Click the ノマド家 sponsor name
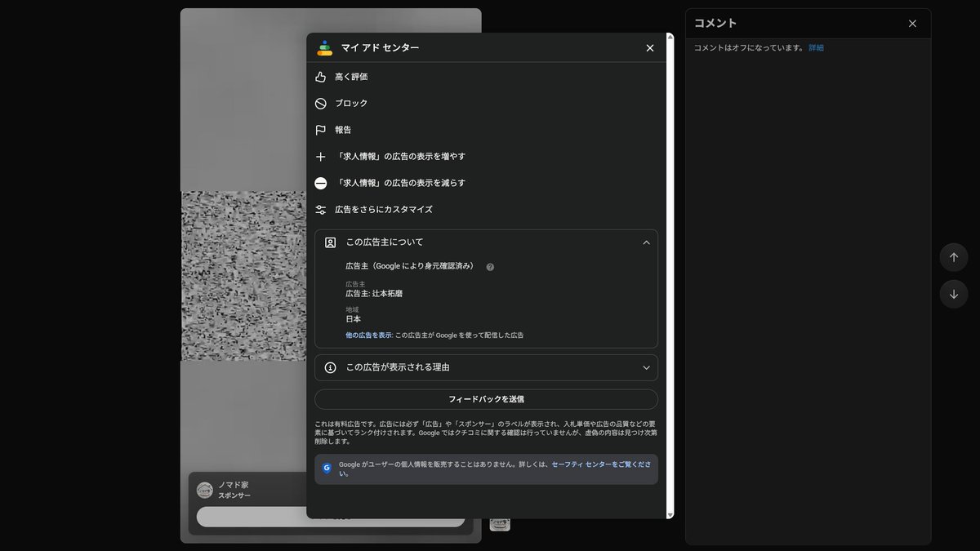 point(233,485)
